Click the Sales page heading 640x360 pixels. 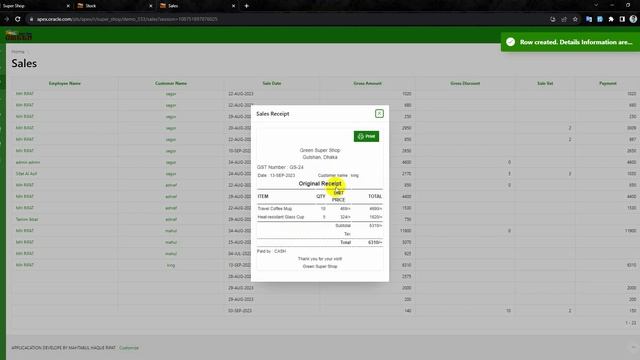coord(24,63)
